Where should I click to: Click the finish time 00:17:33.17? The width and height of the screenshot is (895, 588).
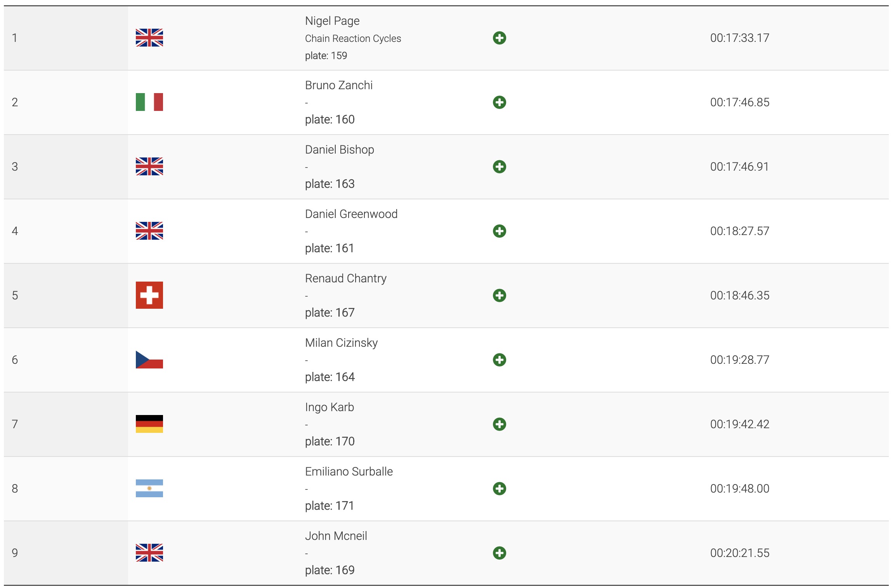point(739,38)
